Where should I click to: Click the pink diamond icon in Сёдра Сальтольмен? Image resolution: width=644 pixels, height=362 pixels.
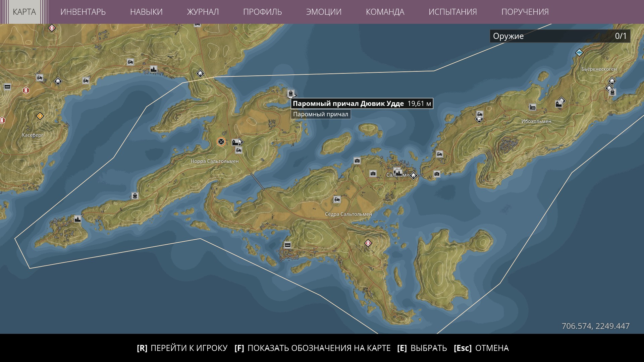(x=368, y=243)
